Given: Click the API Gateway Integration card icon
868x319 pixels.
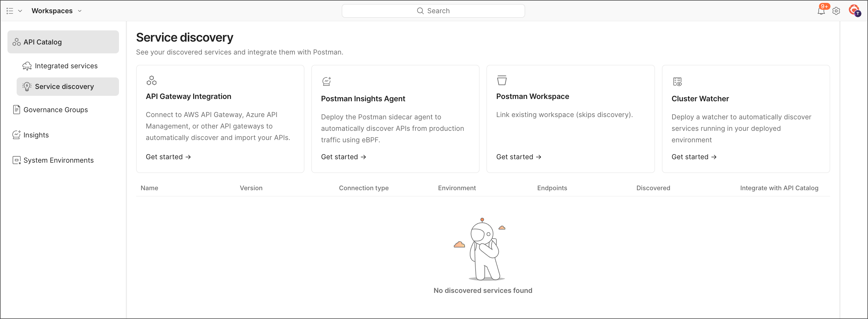Looking at the screenshot, I should [x=151, y=80].
